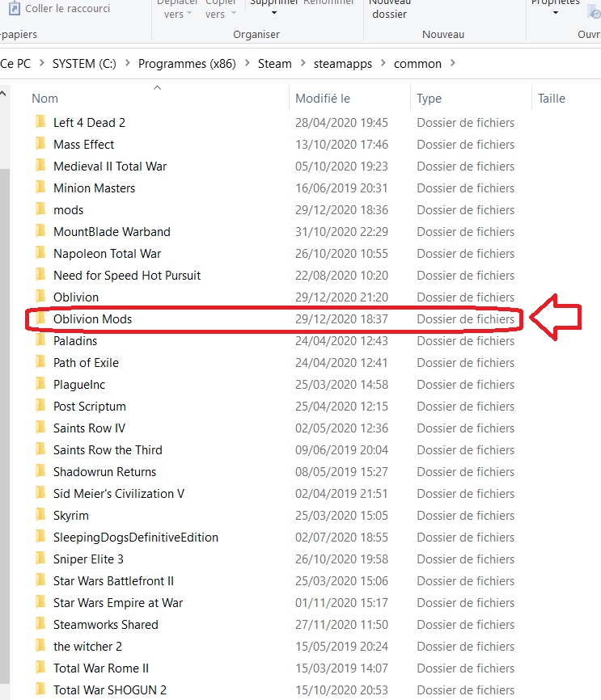
Task: Click the Coller le raccourci paste icon
Action: 15,8
